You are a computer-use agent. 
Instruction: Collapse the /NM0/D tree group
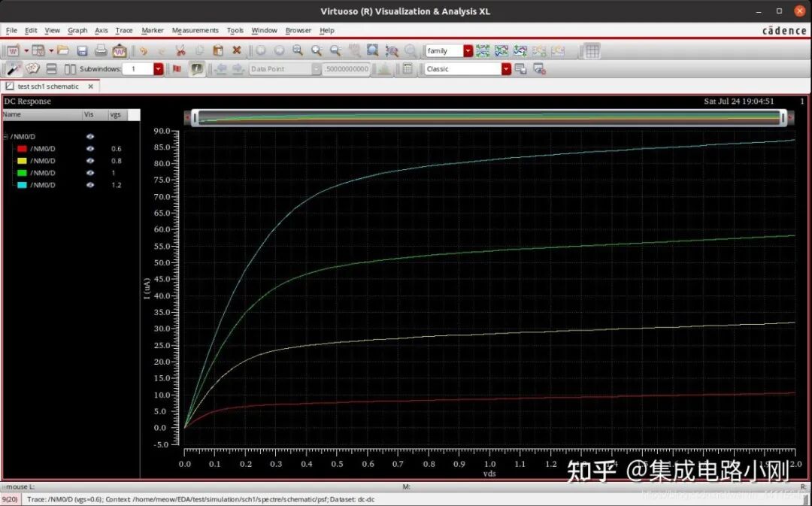(x=5, y=137)
